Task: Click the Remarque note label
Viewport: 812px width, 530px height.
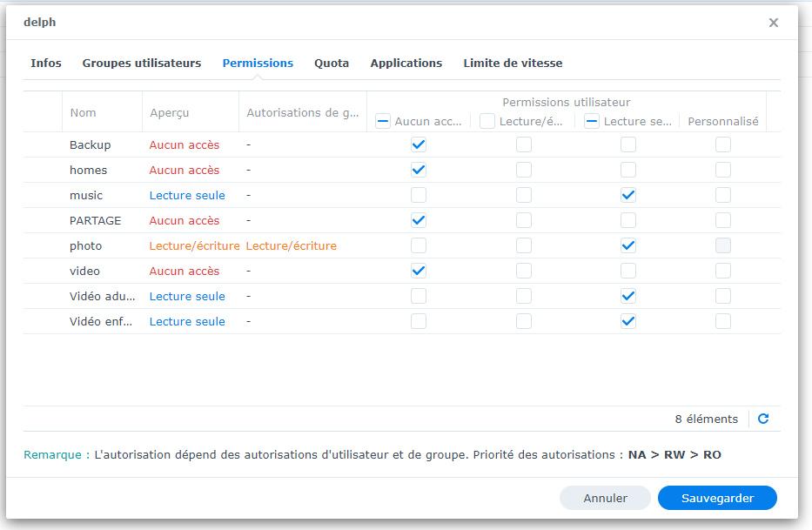Action: 57,455
